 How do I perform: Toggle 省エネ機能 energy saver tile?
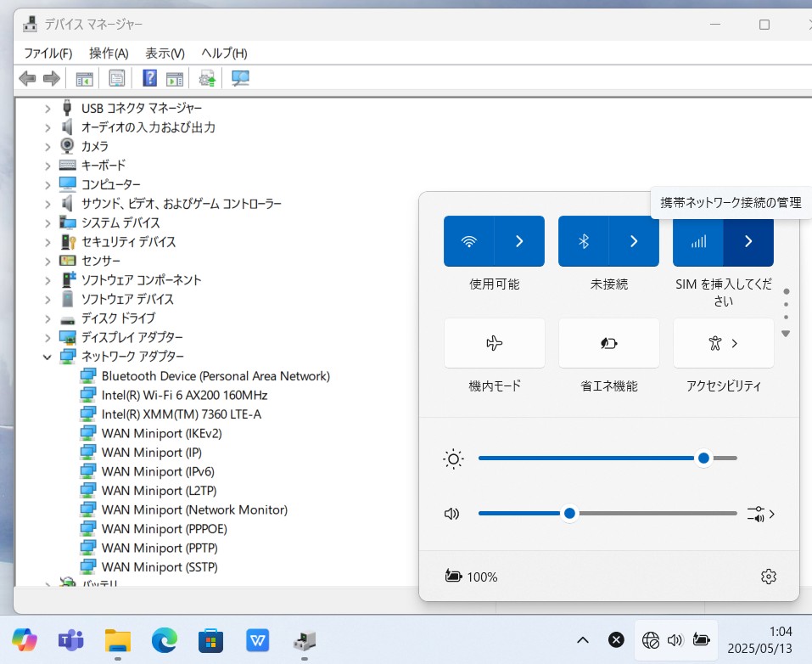(x=609, y=343)
